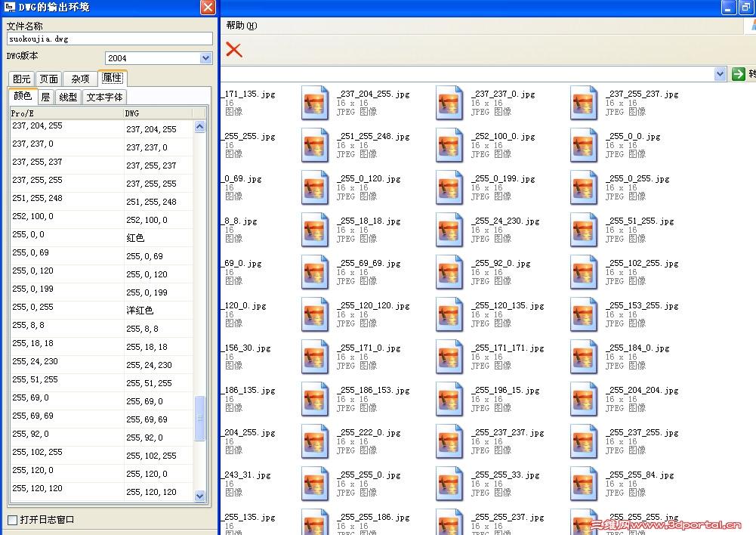The image size is (756, 535).
Task: Select _255_120_135.jpg file icon
Action: coord(449,314)
